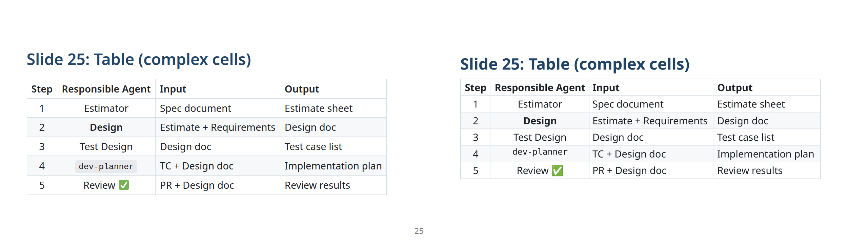Click bold "Design" cell in left table
This screenshot has width=868, height=244.
click(106, 127)
